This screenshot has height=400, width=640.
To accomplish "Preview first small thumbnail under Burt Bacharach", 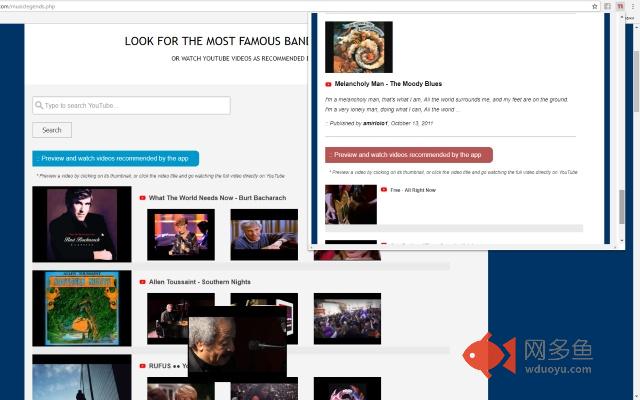I will tap(181, 235).
